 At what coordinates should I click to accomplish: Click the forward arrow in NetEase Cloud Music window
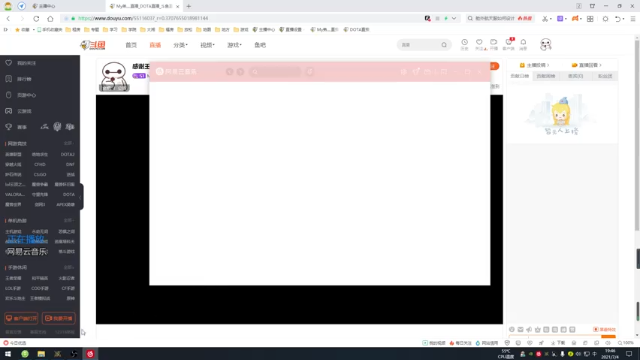click(240, 72)
